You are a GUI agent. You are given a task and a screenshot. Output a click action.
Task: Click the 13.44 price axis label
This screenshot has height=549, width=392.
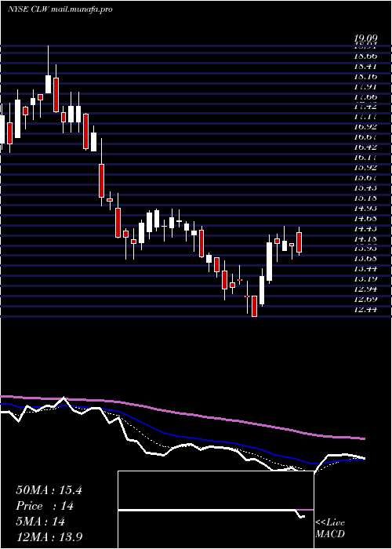[366, 268]
